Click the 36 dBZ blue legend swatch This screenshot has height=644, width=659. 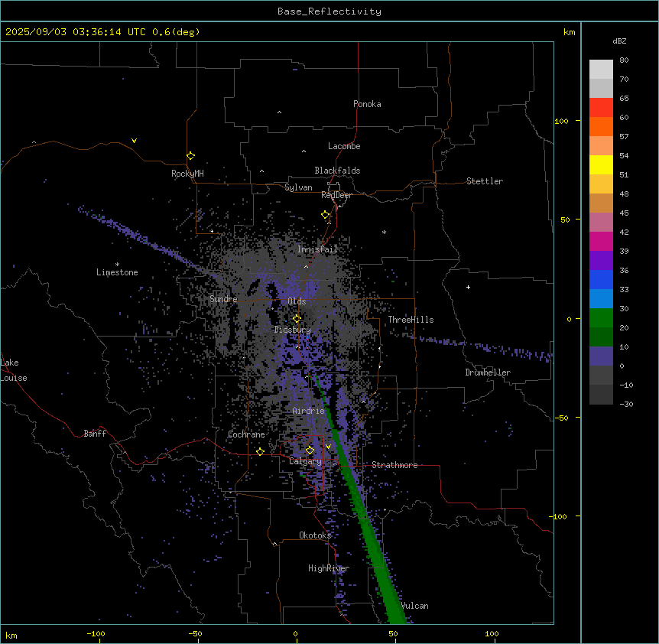pos(601,279)
